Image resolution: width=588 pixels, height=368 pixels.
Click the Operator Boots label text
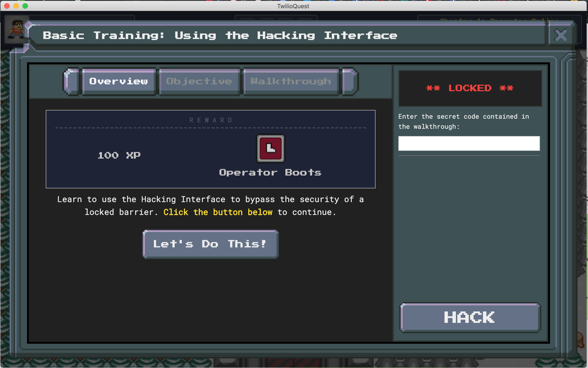tap(270, 173)
